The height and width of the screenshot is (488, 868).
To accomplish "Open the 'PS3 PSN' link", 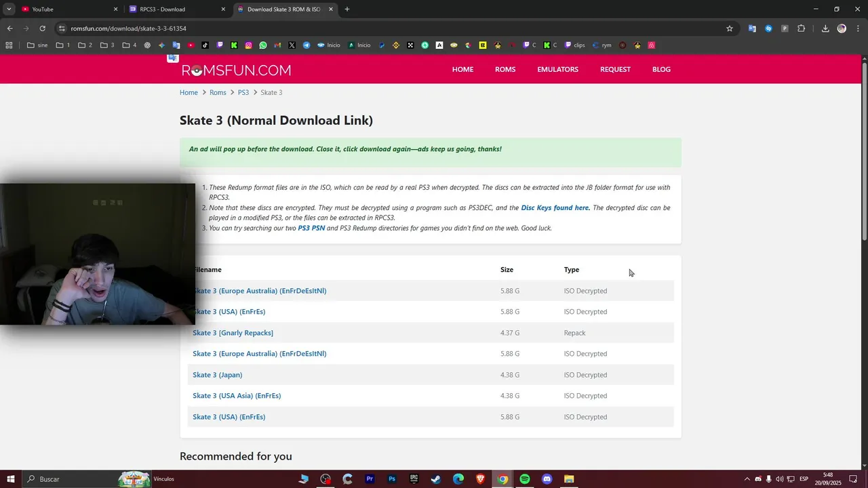I will [x=311, y=228].
